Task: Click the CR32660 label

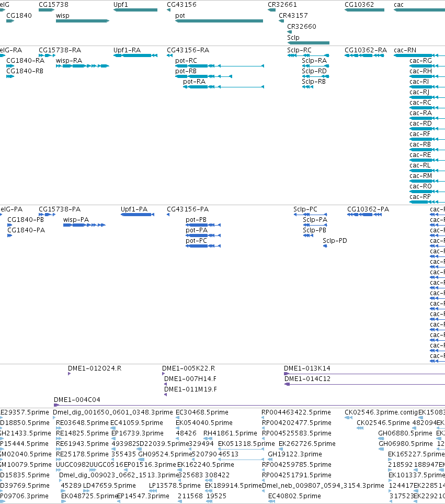Action: pyautogui.click(x=302, y=26)
